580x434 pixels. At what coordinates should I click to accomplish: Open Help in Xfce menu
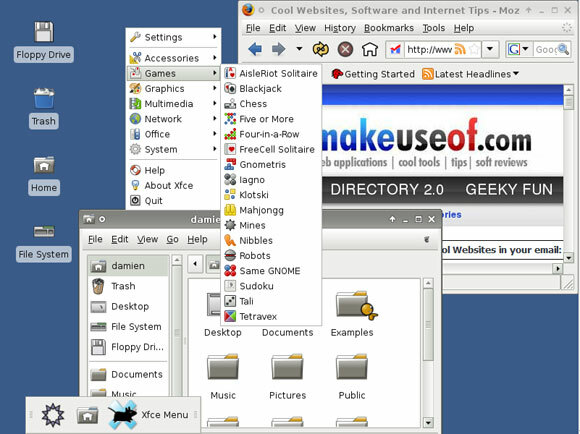coord(173,170)
